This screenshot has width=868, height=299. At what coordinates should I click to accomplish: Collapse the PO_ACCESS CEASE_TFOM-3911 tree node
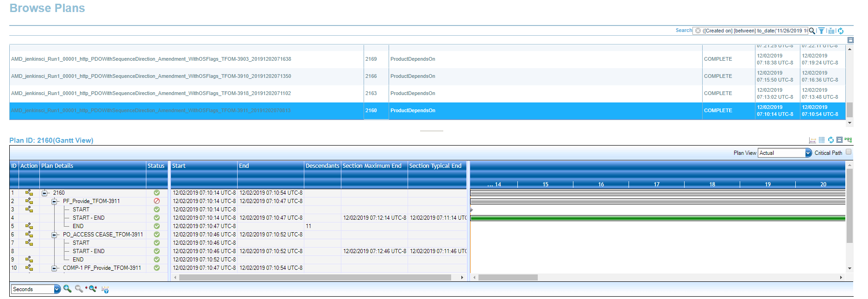54,235
